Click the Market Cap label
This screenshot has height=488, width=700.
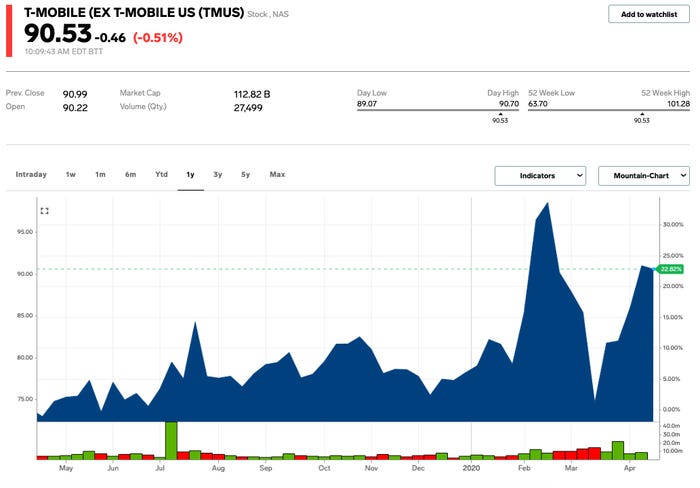(140, 93)
